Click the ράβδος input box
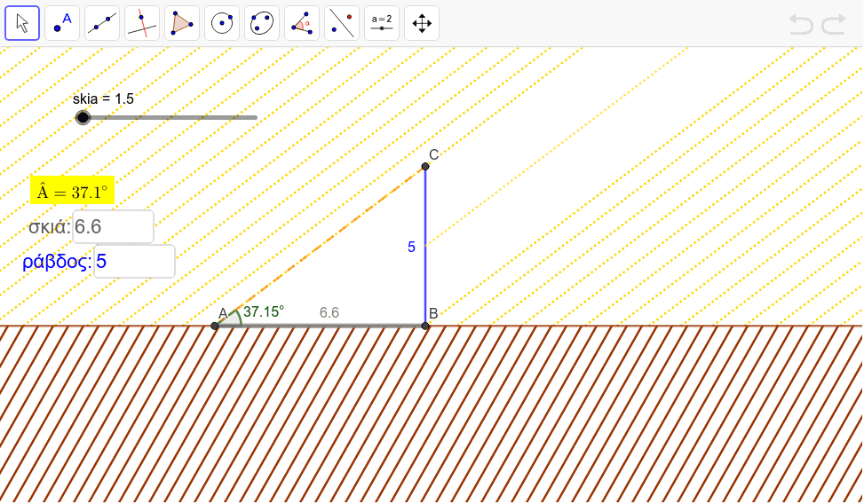The height and width of the screenshot is (504, 864). point(134,261)
